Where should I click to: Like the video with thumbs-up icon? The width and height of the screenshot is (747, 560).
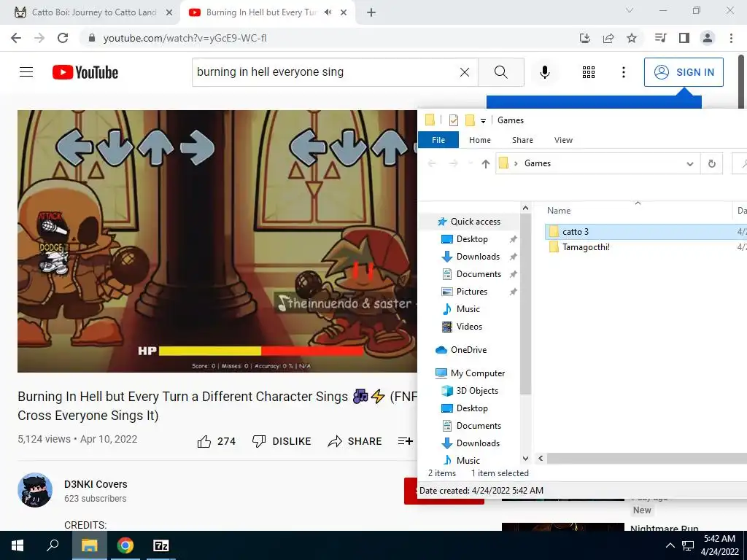pyautogui.click(x=204, y=441)
